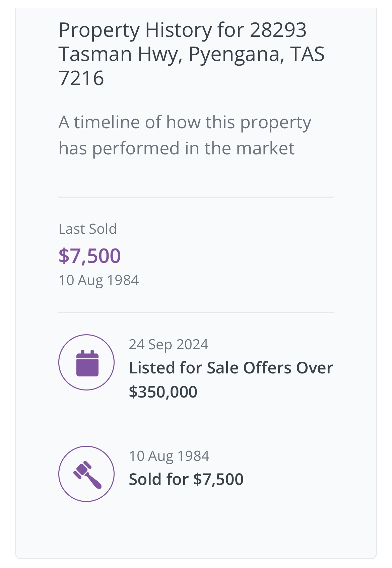The image size is (392, 568).
Task: Click the 7216 postcode in heading
Action: click(x=81, y=78)
